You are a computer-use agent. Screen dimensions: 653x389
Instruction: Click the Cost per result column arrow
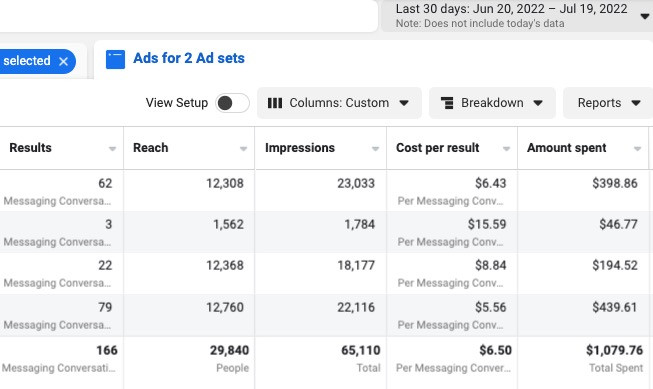pos(506,149)
